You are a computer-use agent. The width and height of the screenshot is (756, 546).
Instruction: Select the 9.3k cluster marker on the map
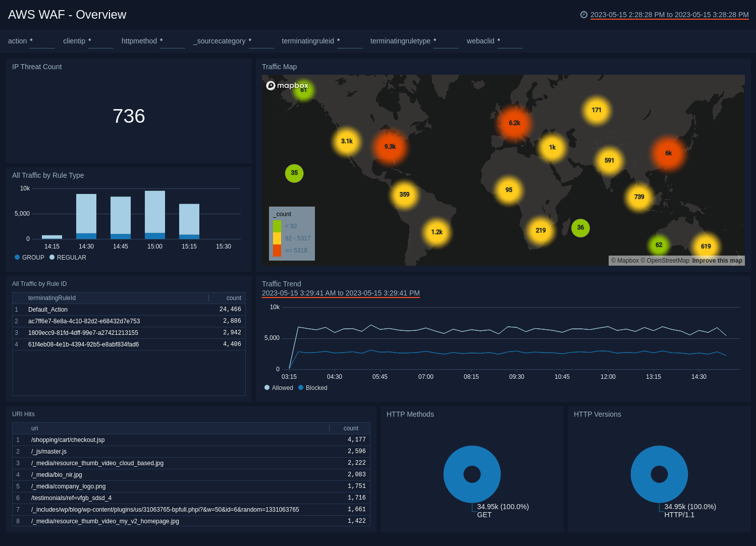pyautogui.click(x=390, y=147)
